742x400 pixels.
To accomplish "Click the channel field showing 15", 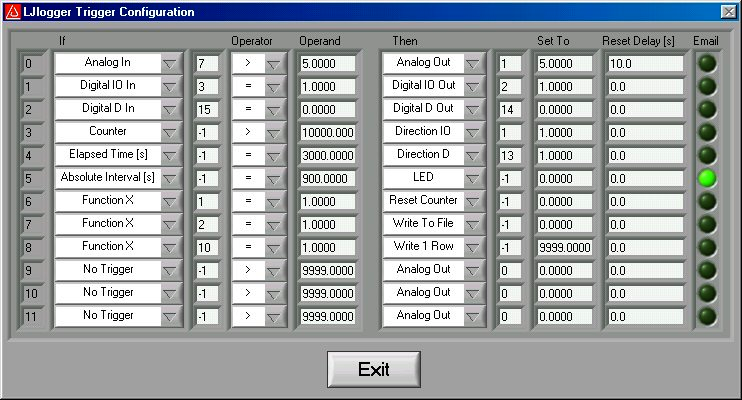I will click(x=206, y=110).
